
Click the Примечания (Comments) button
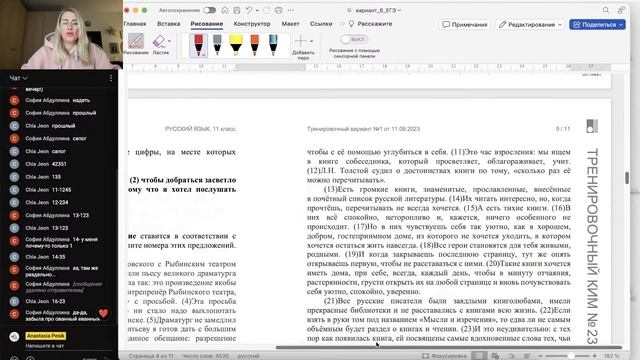pos(465,24)
